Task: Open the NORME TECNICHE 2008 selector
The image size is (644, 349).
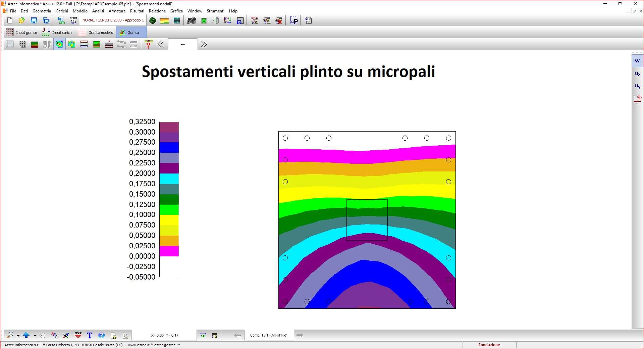Action: (x=113, y=20)
